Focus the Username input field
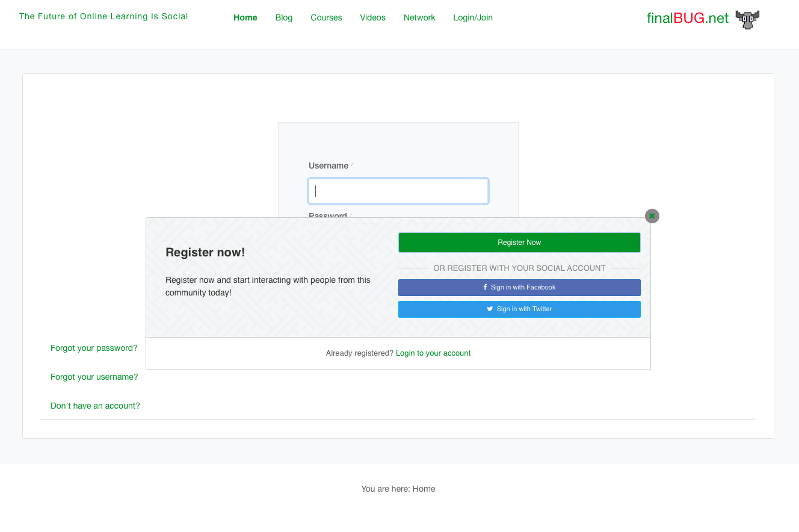 point(398,191)
